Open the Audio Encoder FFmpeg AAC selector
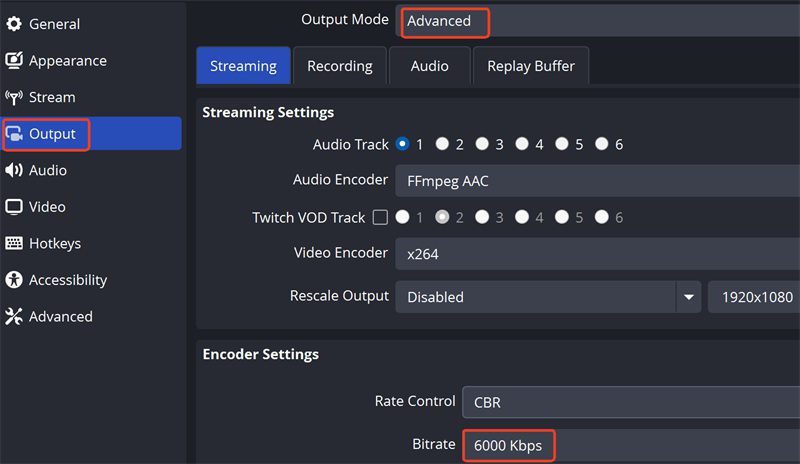Image resolution: width=800 pixels, height=464 pixels. coord(597,181)
